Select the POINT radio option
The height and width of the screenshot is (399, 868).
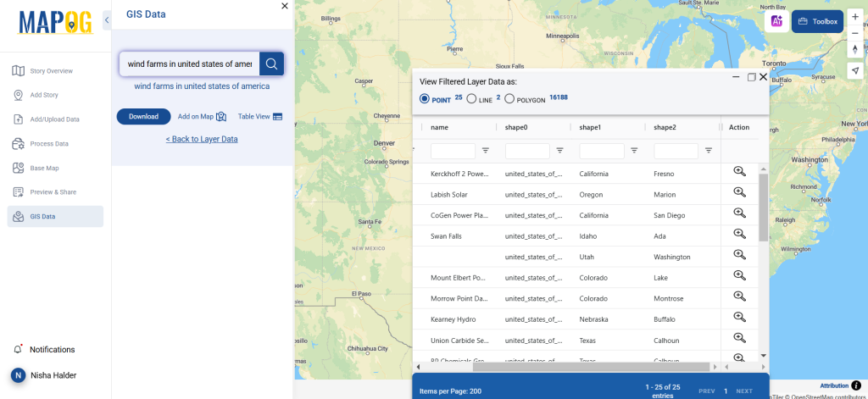(x=425, y=99)
